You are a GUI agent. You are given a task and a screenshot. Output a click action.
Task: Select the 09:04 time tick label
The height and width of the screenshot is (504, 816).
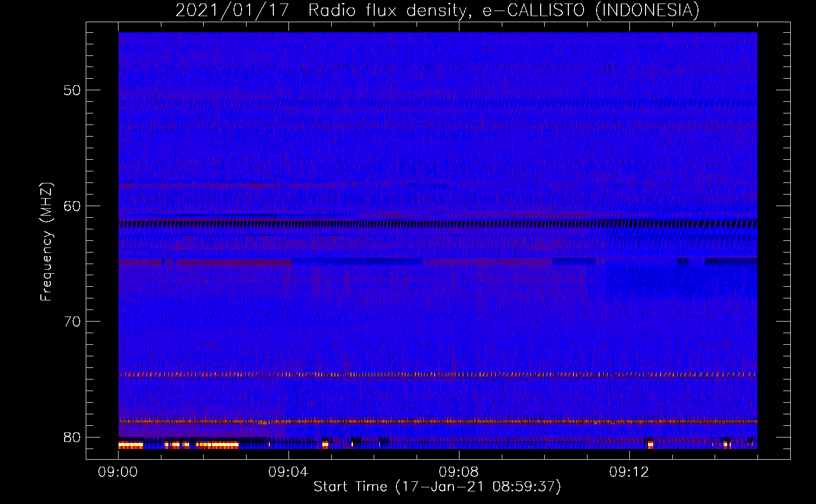coord(288,472)
